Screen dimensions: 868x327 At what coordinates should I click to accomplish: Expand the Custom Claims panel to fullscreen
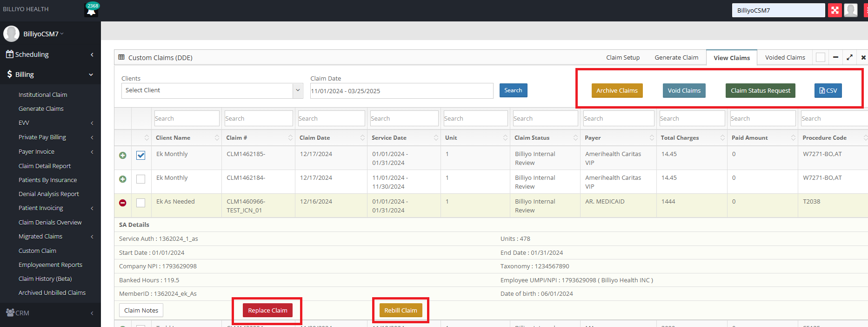(849, 57)
